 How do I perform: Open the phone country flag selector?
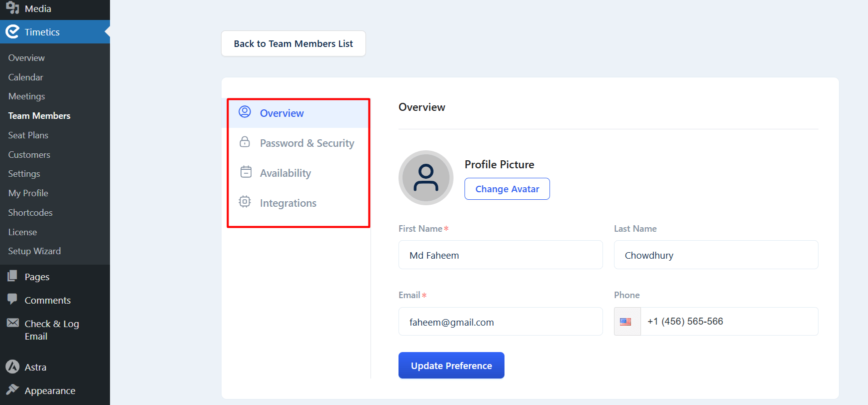(626, 322)
